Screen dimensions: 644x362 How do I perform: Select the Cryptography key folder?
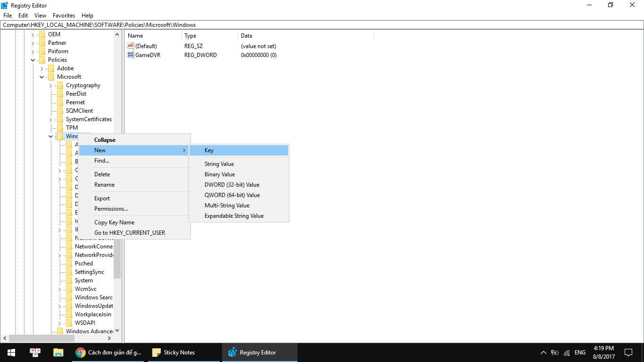pos(84,85)
